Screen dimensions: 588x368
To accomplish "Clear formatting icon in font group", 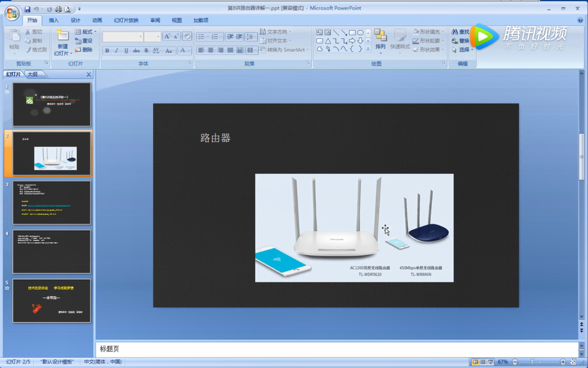I will (x=187, y=36).
